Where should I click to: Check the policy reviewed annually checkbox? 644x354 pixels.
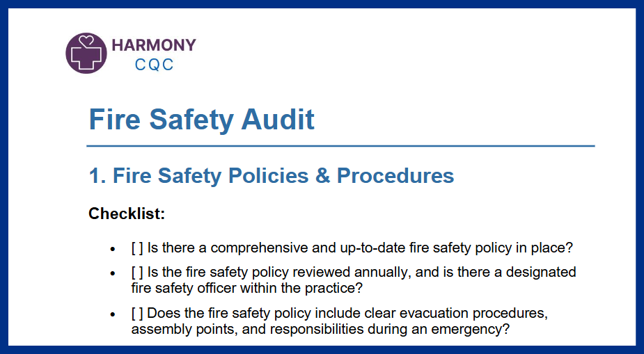click(x=136, y=272)
